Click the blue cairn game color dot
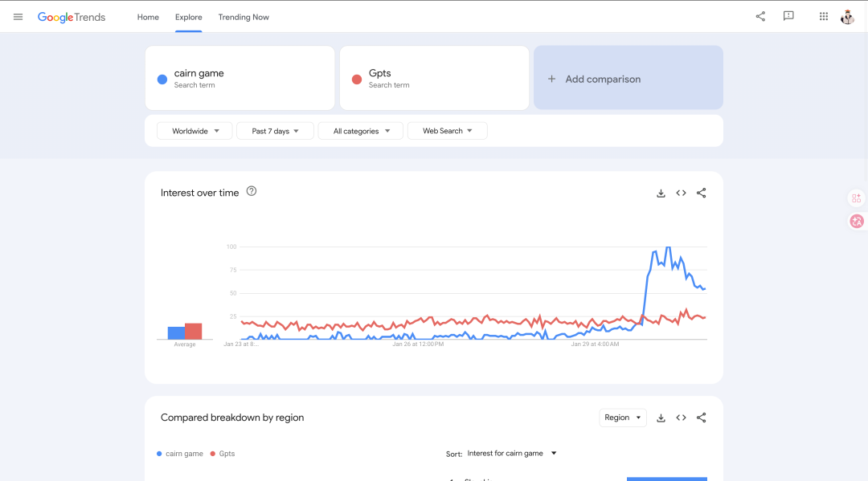Image resolution: width=868 pixels, height=481 pixels. [x=162, y=79]
